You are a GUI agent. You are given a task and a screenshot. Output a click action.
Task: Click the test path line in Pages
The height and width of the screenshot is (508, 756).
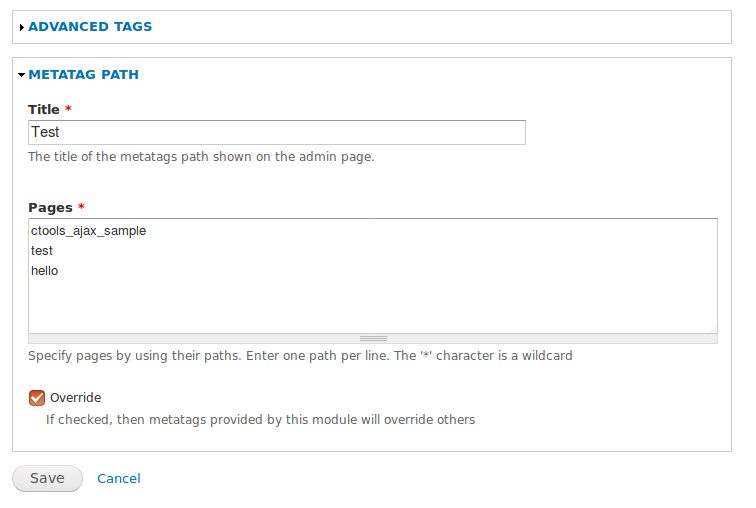pyautogui.click(x=41, y=251)
